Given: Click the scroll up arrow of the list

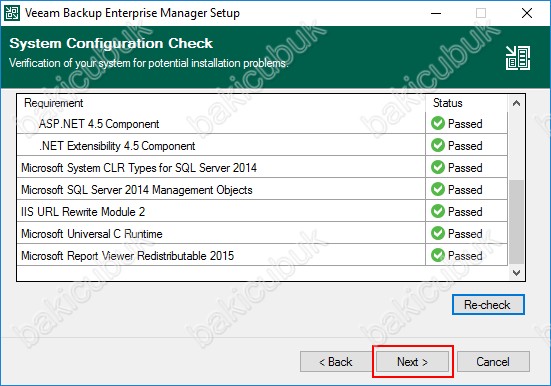Looking at the screenshot, I should pyautogui.click(x=516, y=103).
